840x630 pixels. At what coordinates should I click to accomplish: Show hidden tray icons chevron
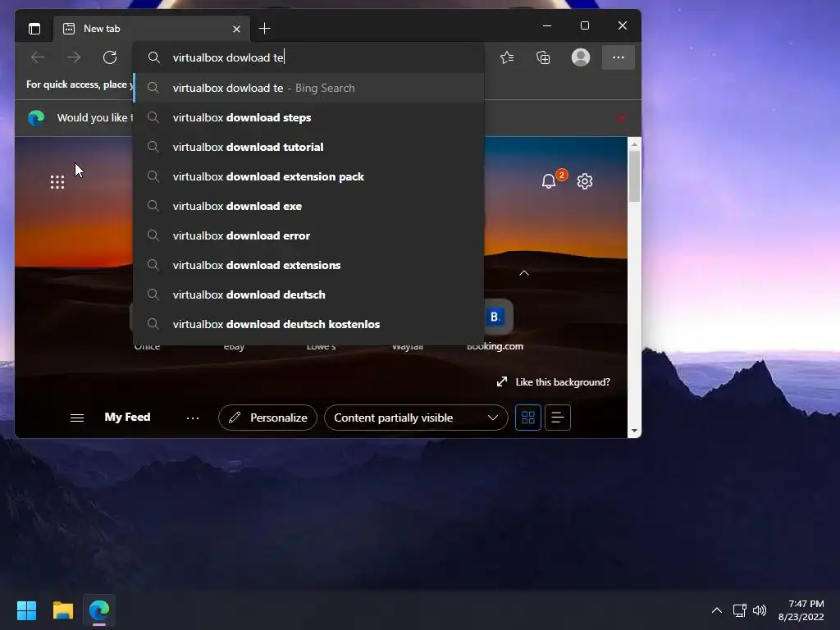(717, 610)
